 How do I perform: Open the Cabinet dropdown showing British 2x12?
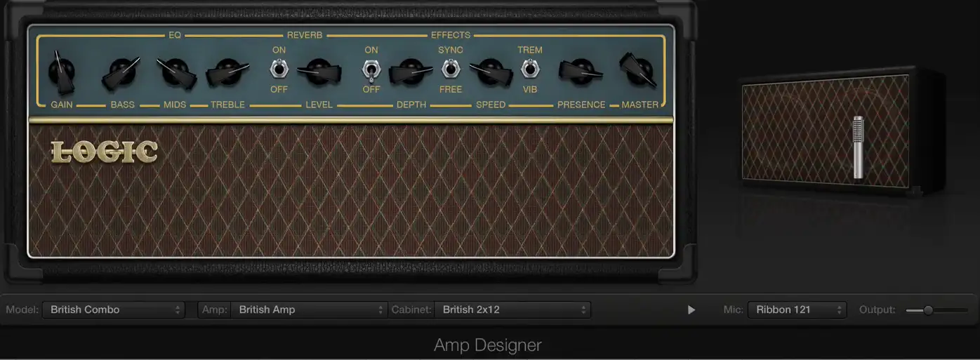(x=512, y=309)
